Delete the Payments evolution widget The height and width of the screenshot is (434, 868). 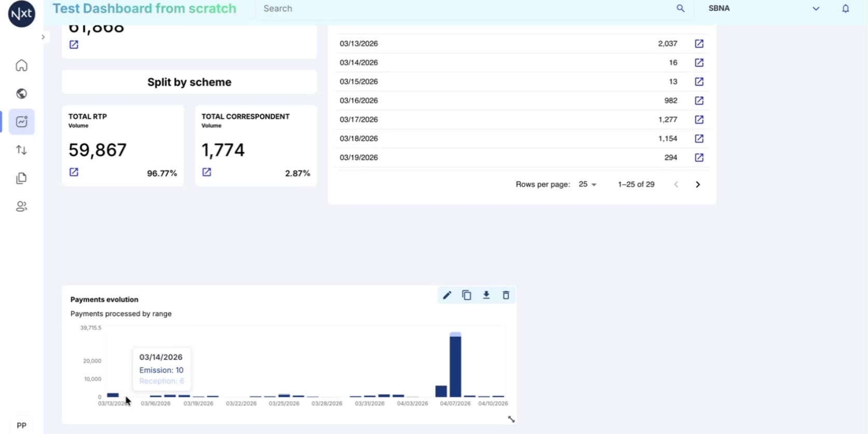pos(506,296)
